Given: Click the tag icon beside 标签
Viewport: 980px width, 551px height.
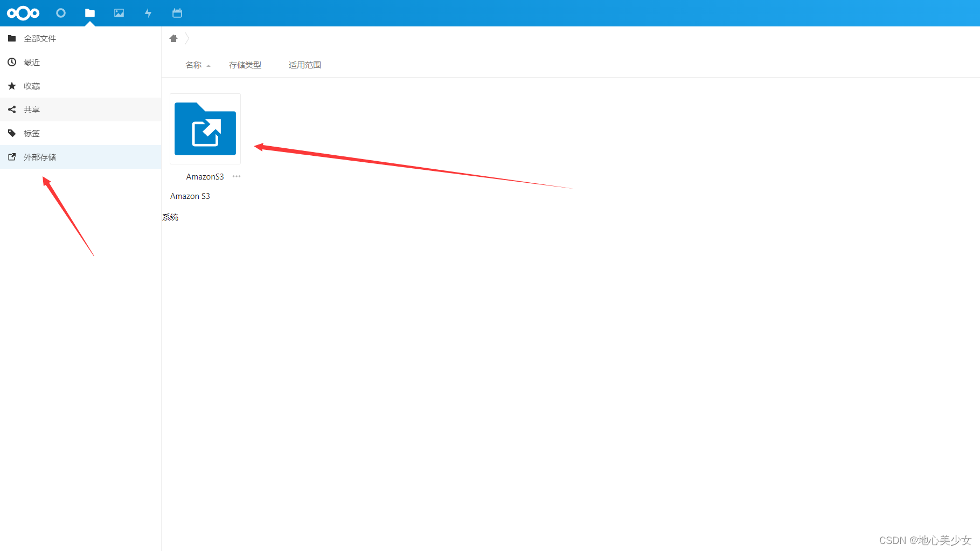Looking at the screenshot, I should [12, 133].
